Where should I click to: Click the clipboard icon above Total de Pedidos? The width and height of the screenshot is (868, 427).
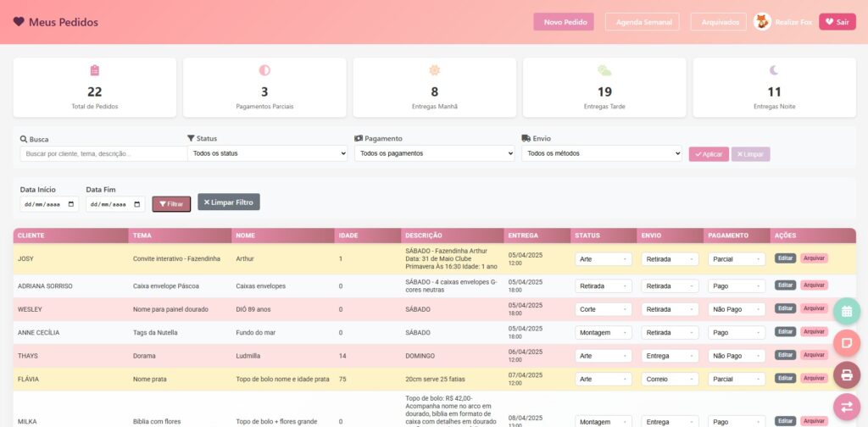[95, 70]
